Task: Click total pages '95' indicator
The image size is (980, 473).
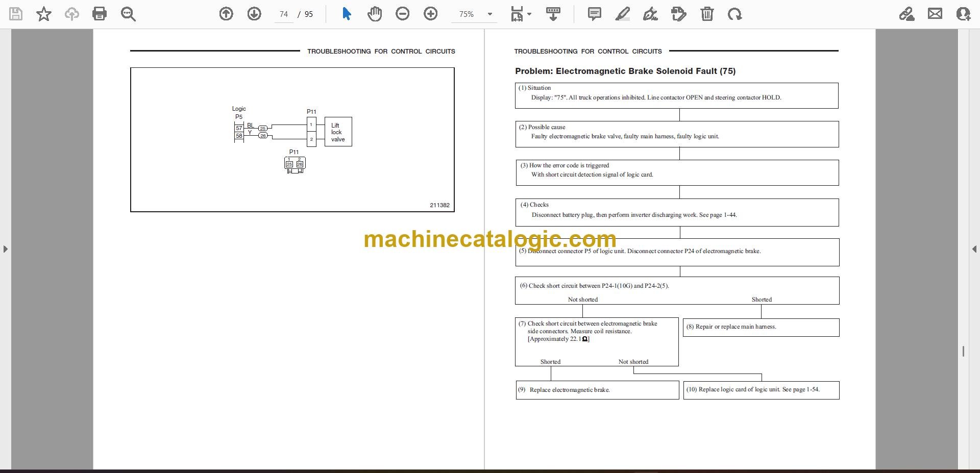Action: (309, 14)
